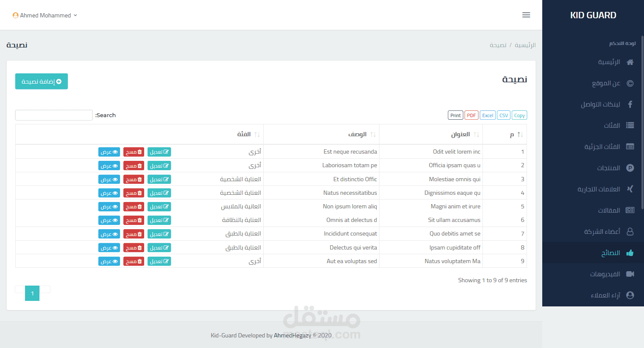This screenshot has width=644, height=348.
Task: Delete the row Sit ullam accusamus
Action: 134,220
